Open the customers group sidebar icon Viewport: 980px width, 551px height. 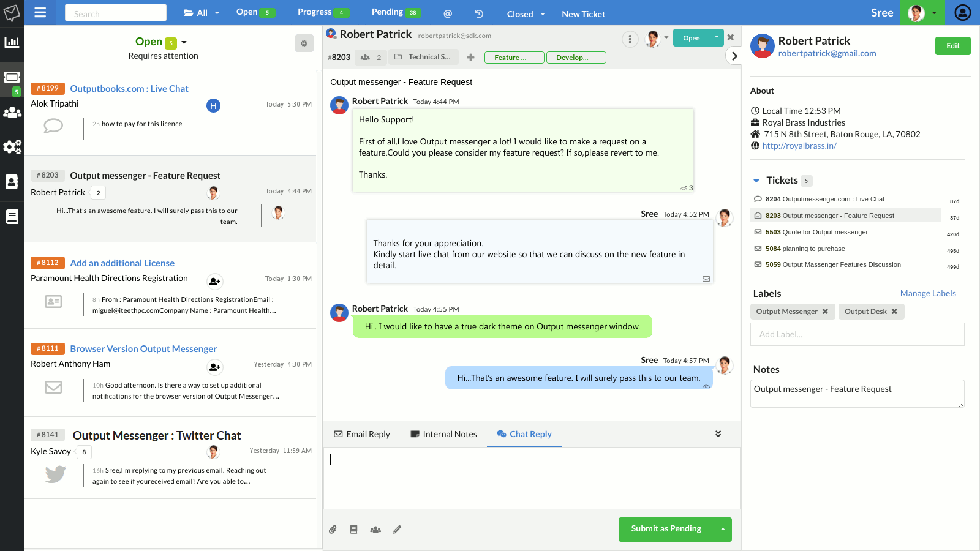coord(12,113)
